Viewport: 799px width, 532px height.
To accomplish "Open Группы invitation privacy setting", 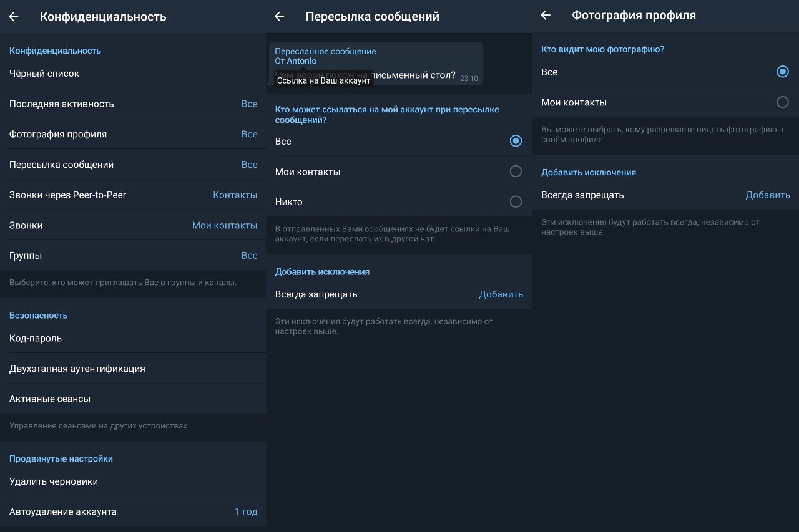I will tap(132, 256).
